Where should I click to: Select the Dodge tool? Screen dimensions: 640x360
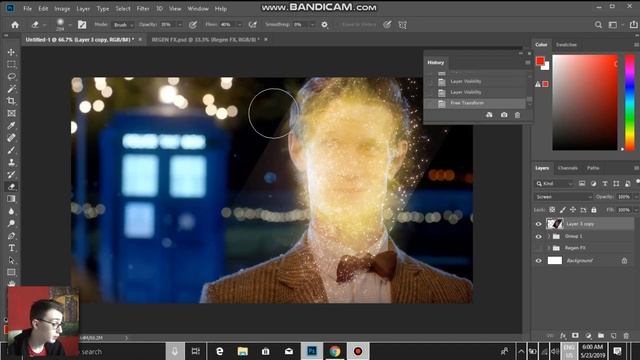click(x=11, y=223)
